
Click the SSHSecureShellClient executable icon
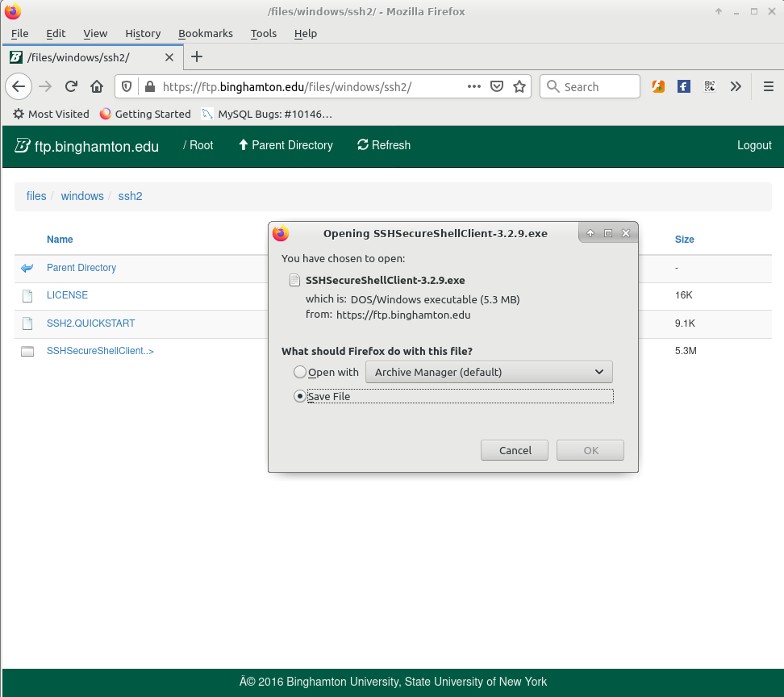[x=27, y=352]
